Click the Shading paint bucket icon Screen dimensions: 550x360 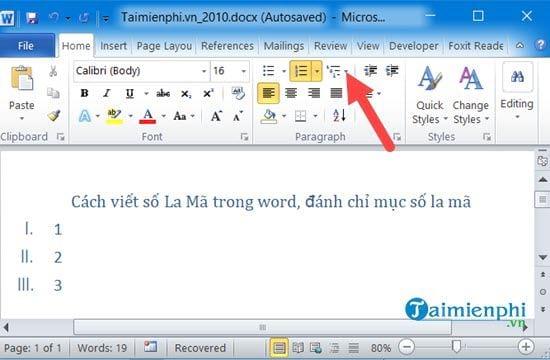269,116
